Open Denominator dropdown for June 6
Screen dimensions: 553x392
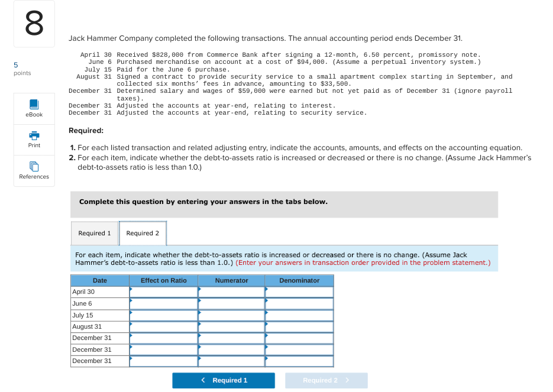coord(299,303)
